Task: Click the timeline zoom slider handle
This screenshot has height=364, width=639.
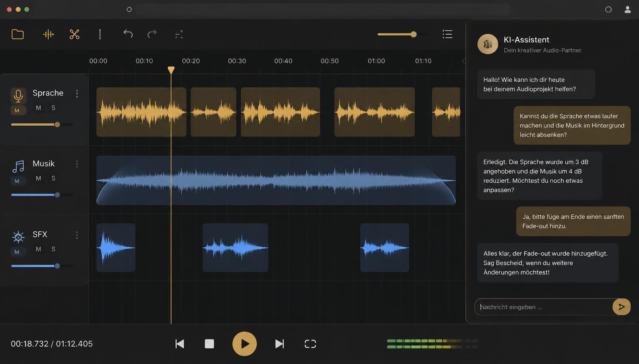Action: [413, 34]
